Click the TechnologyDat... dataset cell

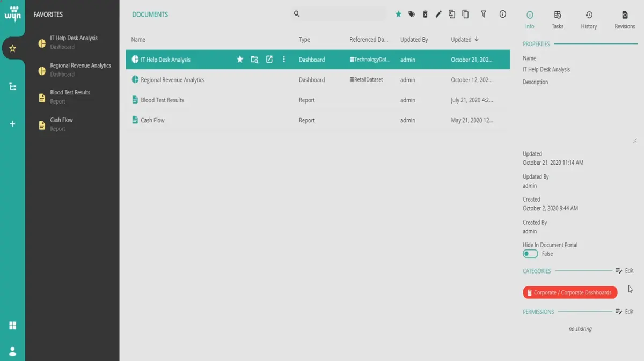[x=370, y=60]
